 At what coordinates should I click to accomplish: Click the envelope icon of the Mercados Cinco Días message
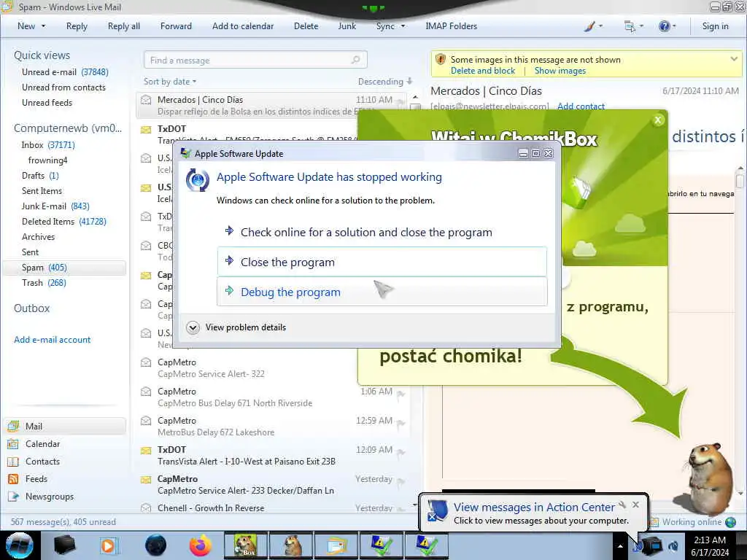tap(146, 100)
